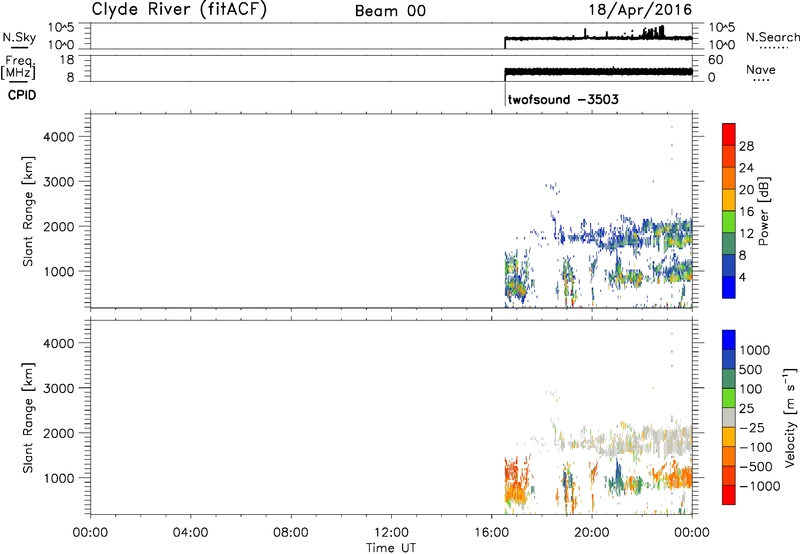This screenshot has width=800, height=554.
Task: Click the date '18/Apr/2016'
Action: [x=640, y=10]
